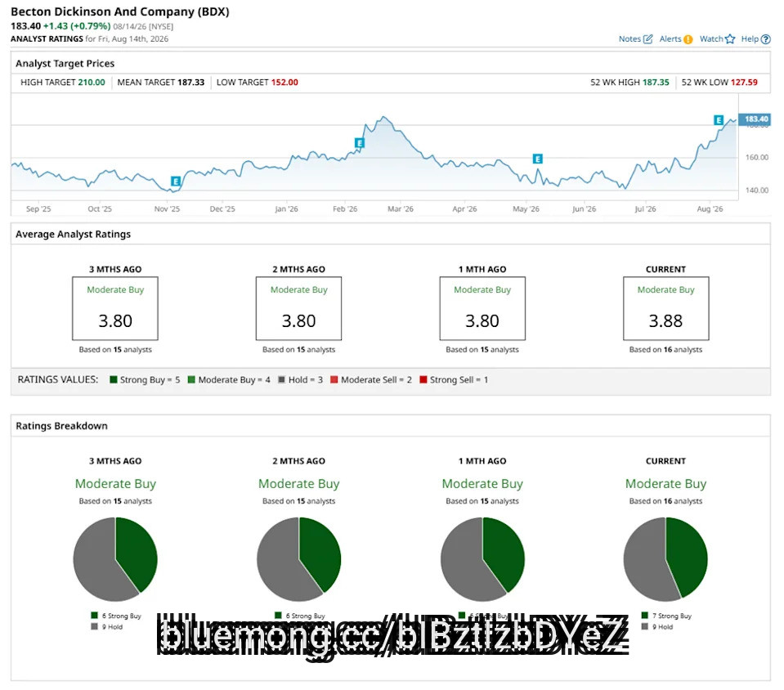The image size is (784, 690).
Task: Click the Notes pencil edit icon
Action: tap(648, 39)
